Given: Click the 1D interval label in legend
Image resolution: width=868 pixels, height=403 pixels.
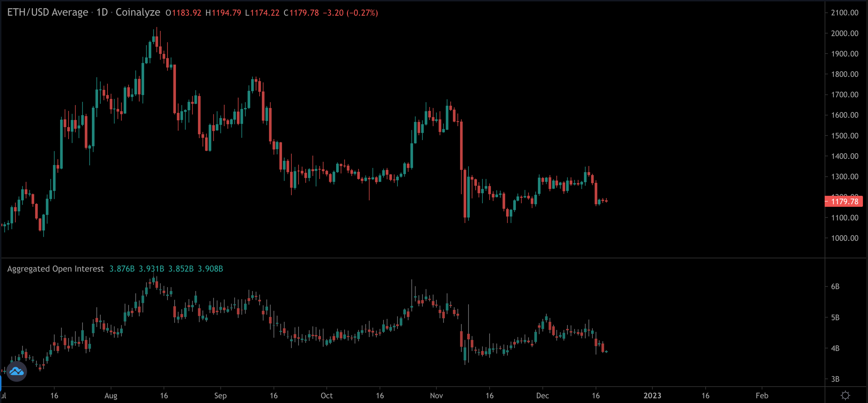Looking at the screenshot, I should point(102,12).
